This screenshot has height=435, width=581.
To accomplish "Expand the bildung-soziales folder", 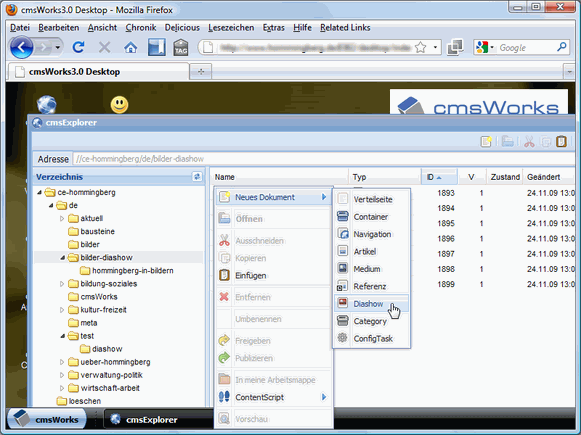I will coord(62,284).
